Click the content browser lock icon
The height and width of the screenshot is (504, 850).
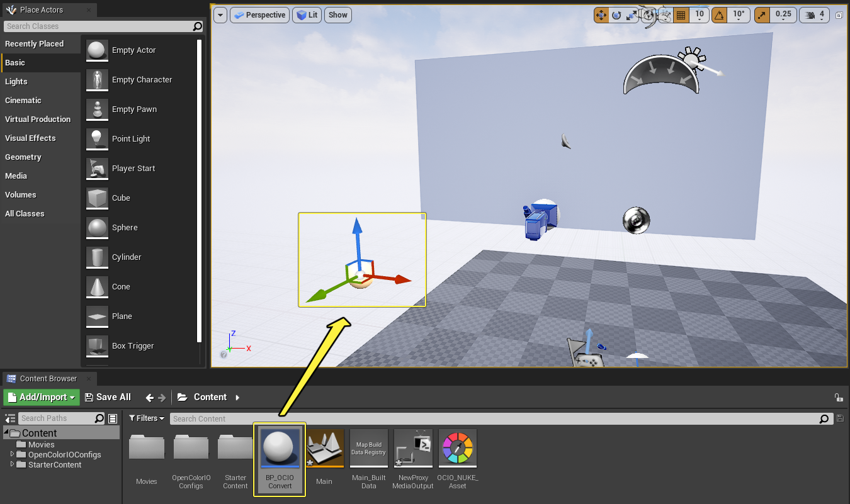pos(838,398)
